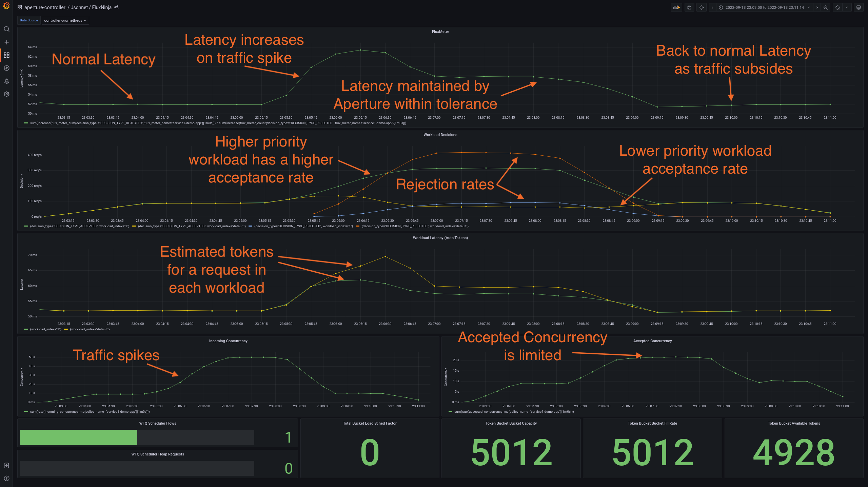Open Alerting bell in the sidebar

[x=6, y=81]
